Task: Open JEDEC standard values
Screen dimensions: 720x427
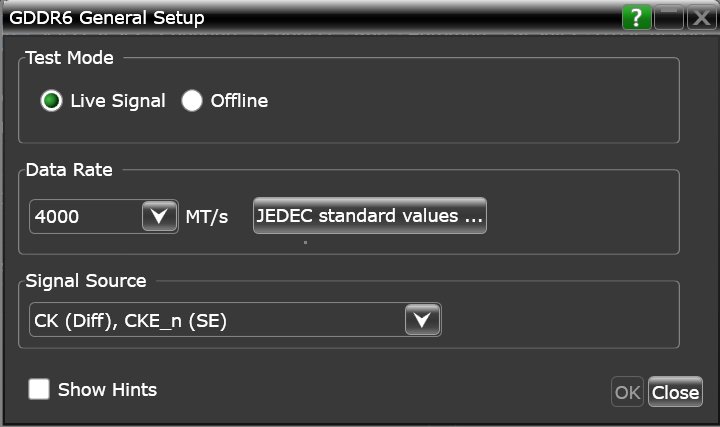Action: click(369, 215)
